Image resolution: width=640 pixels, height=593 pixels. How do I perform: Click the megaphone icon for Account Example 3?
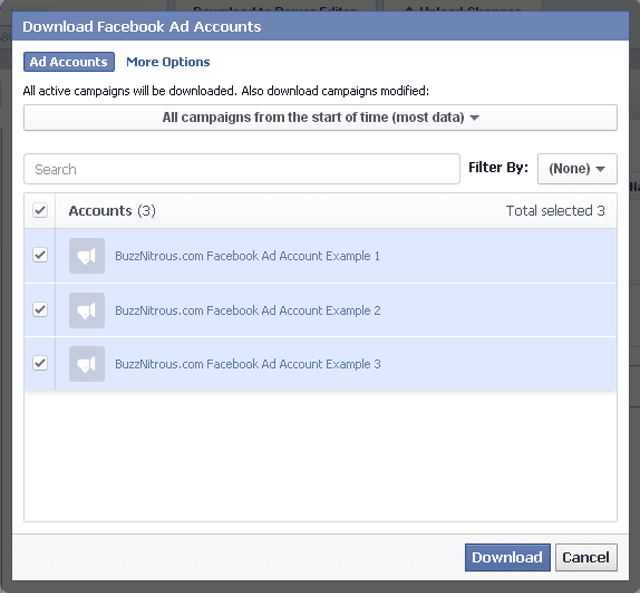tap(87, 364)
